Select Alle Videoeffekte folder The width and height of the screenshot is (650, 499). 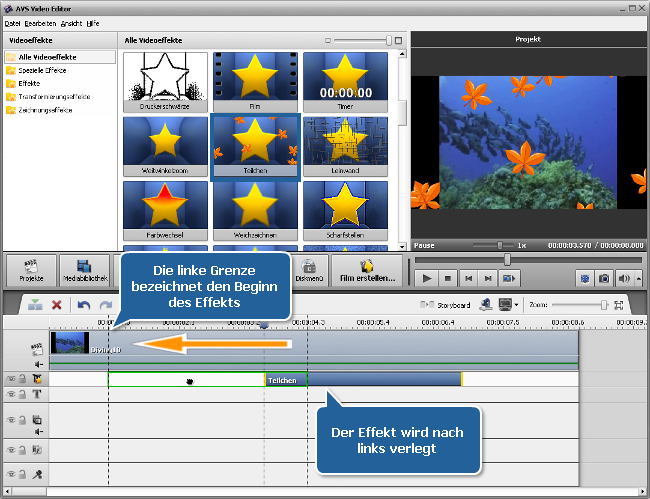pyautogui.click(x=60, y=57)
